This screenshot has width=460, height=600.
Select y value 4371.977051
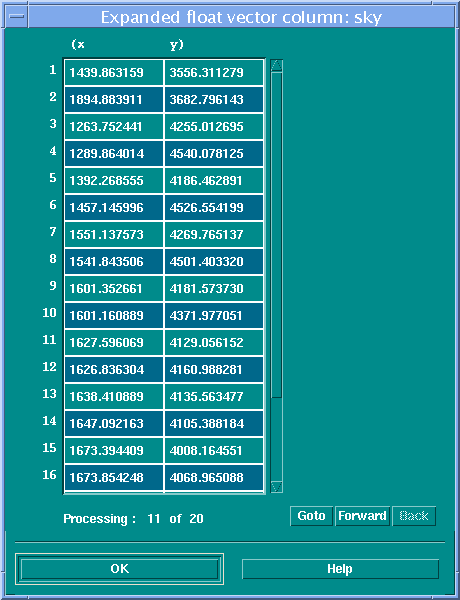click(x=214, y=316)
